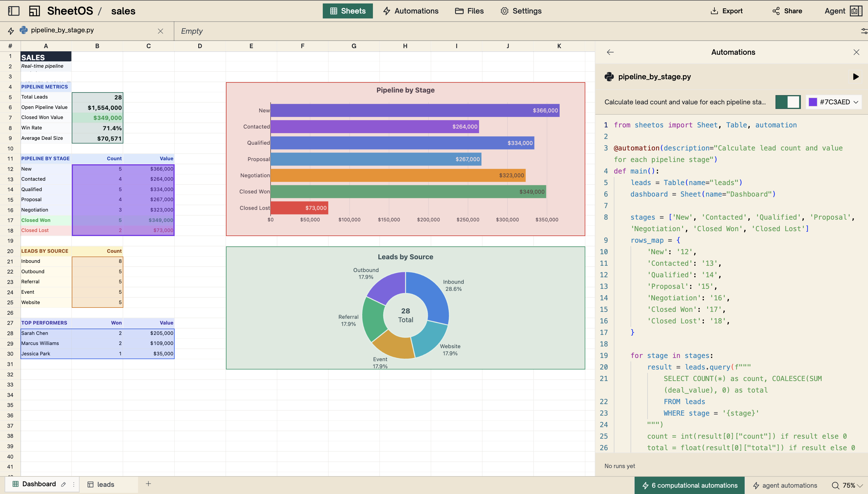
Task: Switch to the leads sheet tab
Action: tap(105, 484)
